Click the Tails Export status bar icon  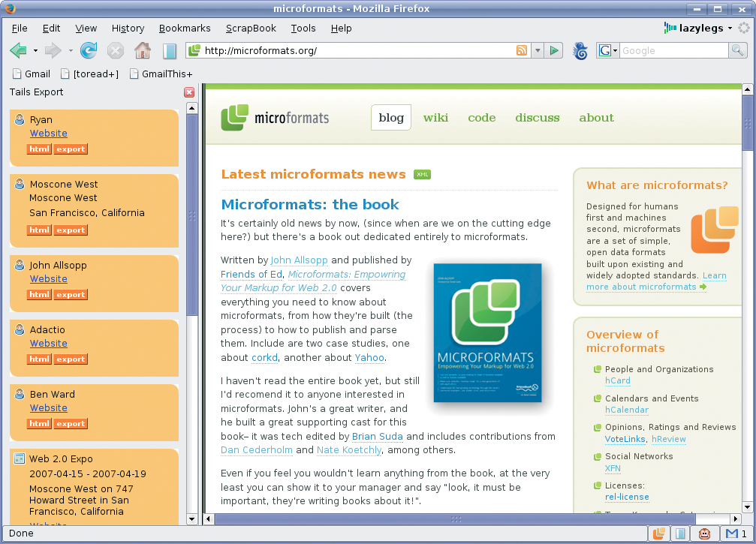658,533
